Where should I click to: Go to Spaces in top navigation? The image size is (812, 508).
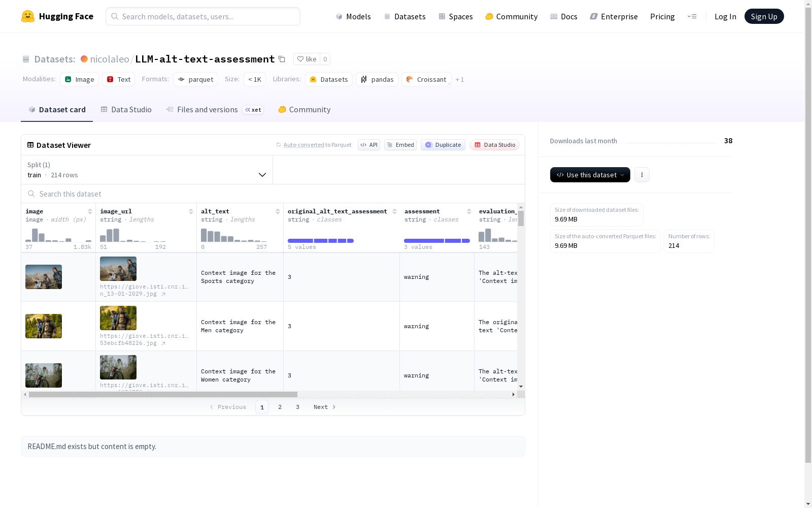[x=456, y=16]
